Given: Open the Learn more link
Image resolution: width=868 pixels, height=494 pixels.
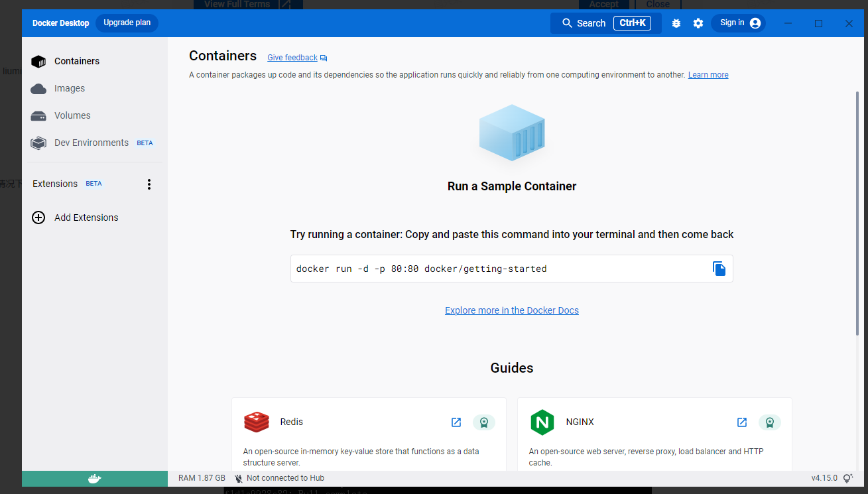Looking at the screenshot, I should click(708, 75).
